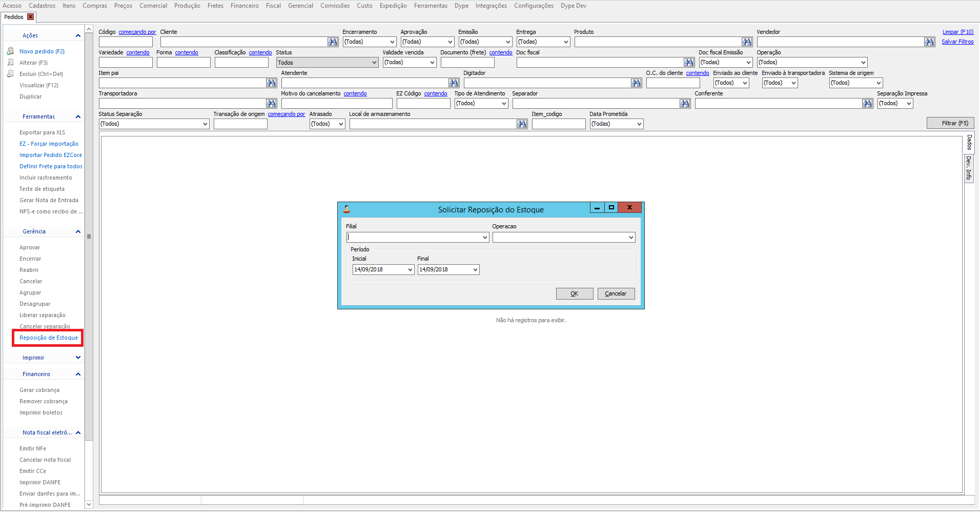The width and height of the screenshot is (980, 512).
Task: Click Importar Pedido EZCore link
Action: coord(51,155)
